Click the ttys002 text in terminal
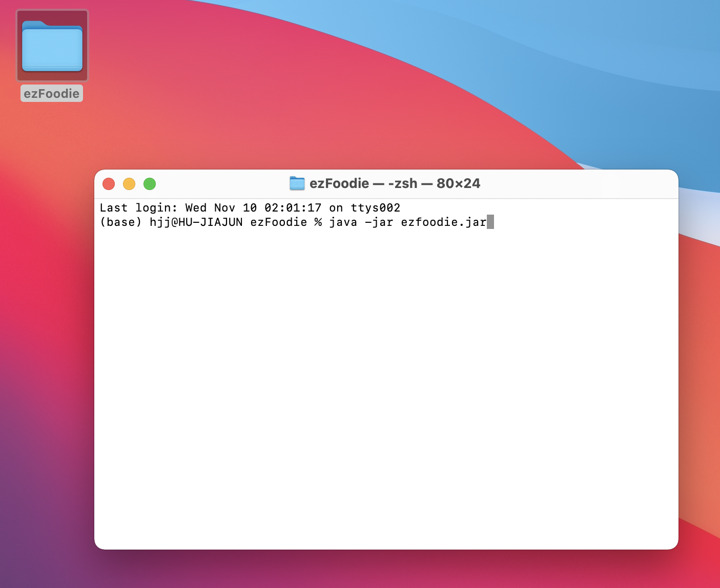This screenshot has width=720, height=588. [375, 208]
